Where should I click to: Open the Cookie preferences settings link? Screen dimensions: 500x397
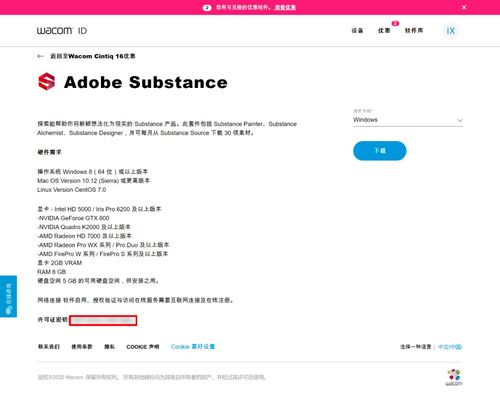pos(193,347)
